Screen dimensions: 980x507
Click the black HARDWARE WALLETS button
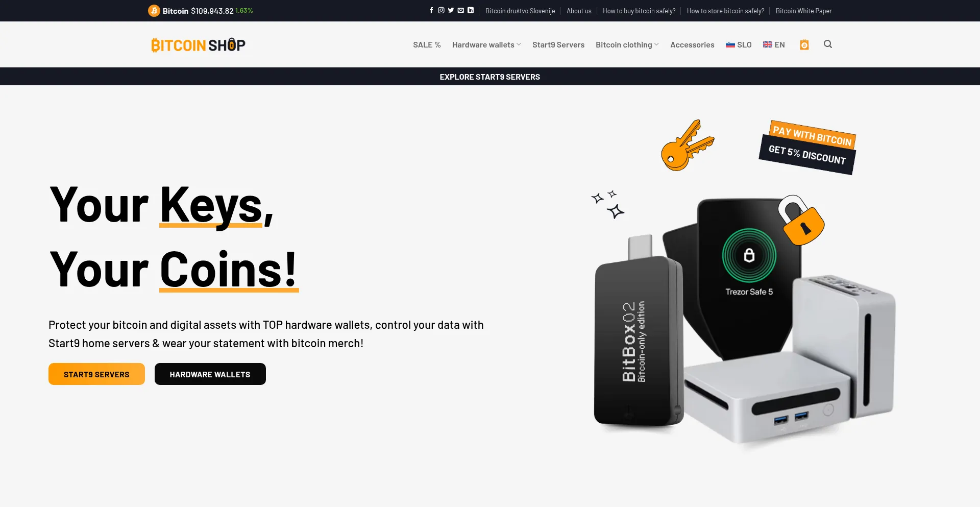[210, 374]
